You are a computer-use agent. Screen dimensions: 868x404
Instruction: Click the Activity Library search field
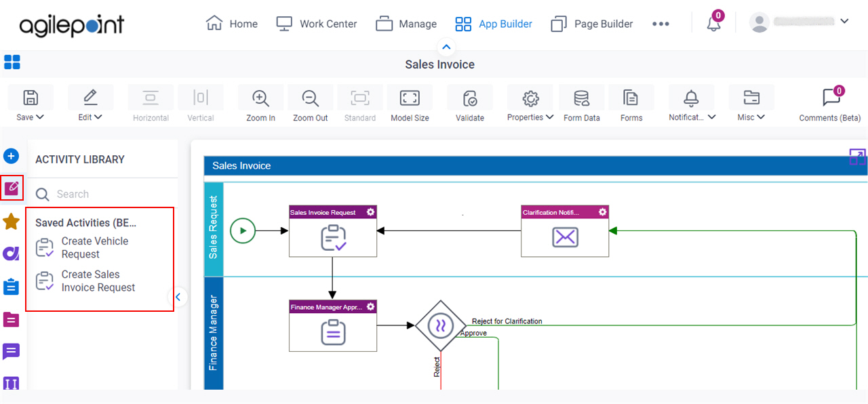(x=102, y=194)
